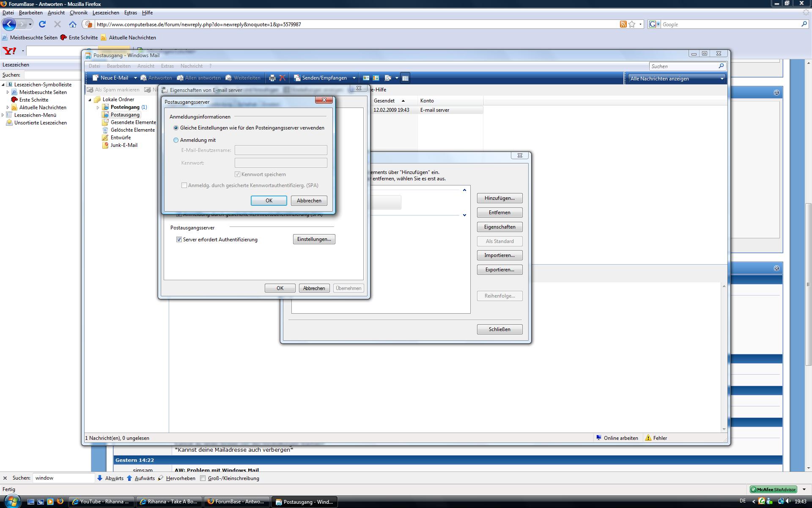Expand Lesezeichen-Menü in bookmarks sidebar
The width and height of the screenshot is (812, 508).
coord(3,115)
